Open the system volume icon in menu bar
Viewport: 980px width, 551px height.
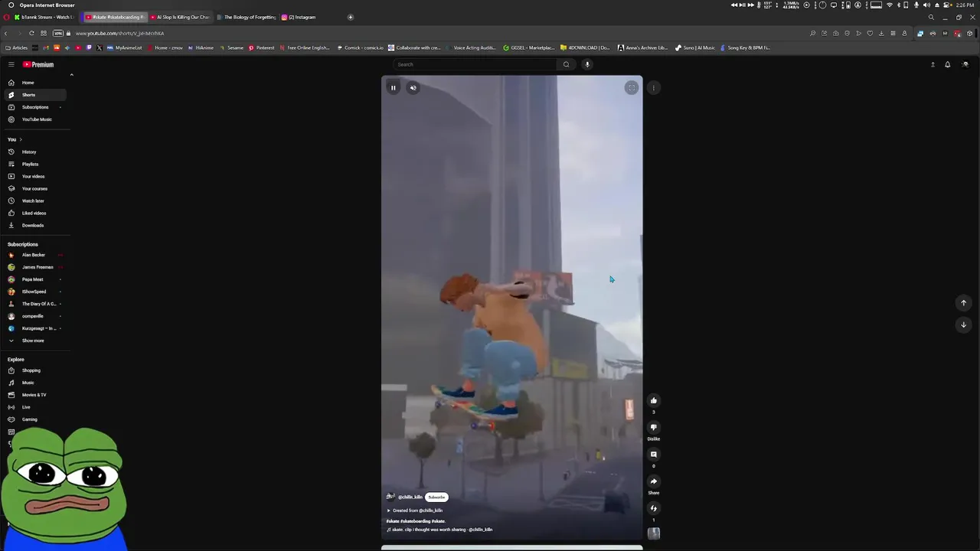926,5
